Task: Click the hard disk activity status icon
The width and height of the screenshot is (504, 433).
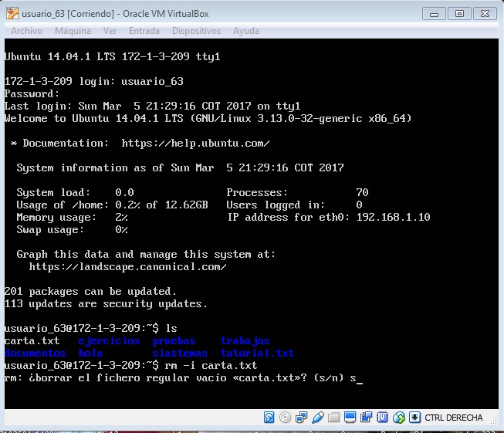Action: point(269,418)
